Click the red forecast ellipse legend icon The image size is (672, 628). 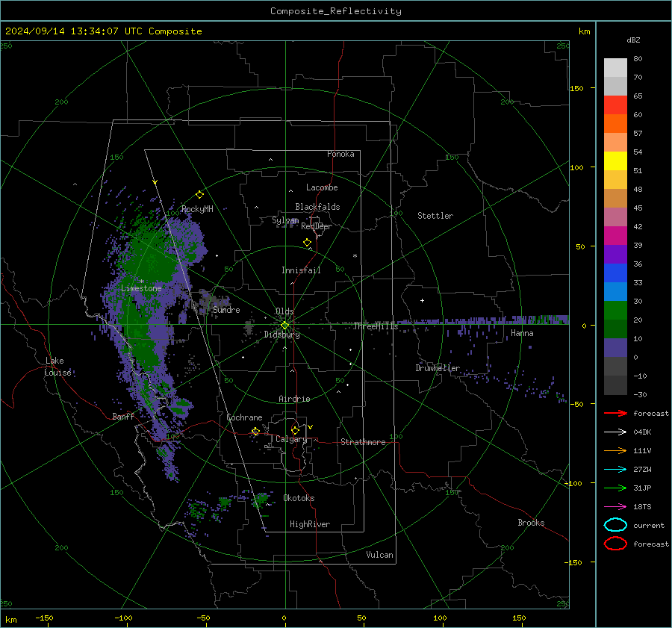tap(615, 544)
